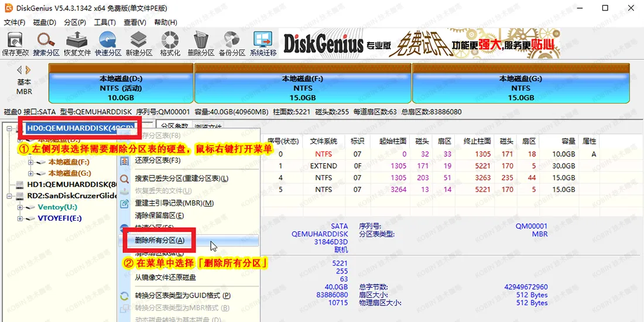Choose 搜索已丢失分区(重建分区表) menu entry
Image resolution: width=644 pixels, height=322 pixels.
click(188, 179)
